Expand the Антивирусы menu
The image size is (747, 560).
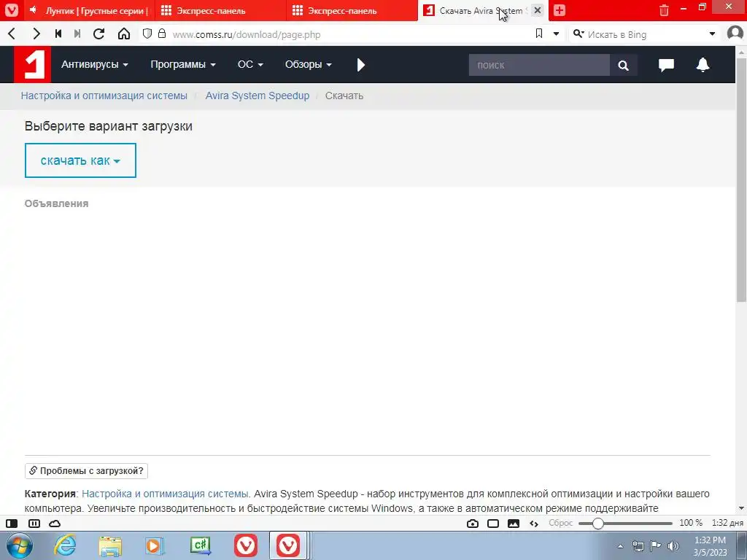(94, 65)
